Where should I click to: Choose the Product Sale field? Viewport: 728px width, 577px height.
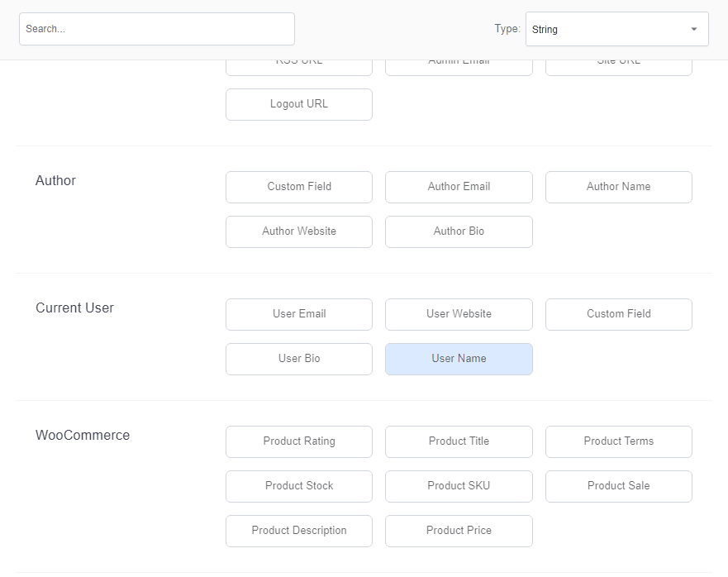[x=618, y=486]
